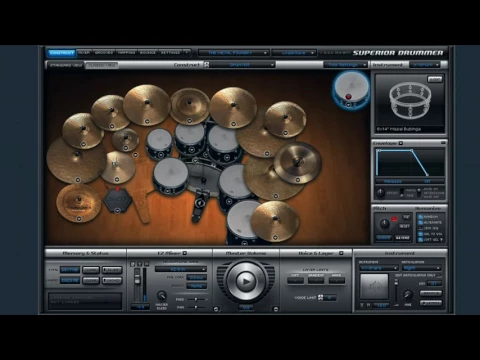The height and width of the screenshot is (360, 480).
Task: Toggle the Alternate humanize checkbox
Action: [421, 222]
